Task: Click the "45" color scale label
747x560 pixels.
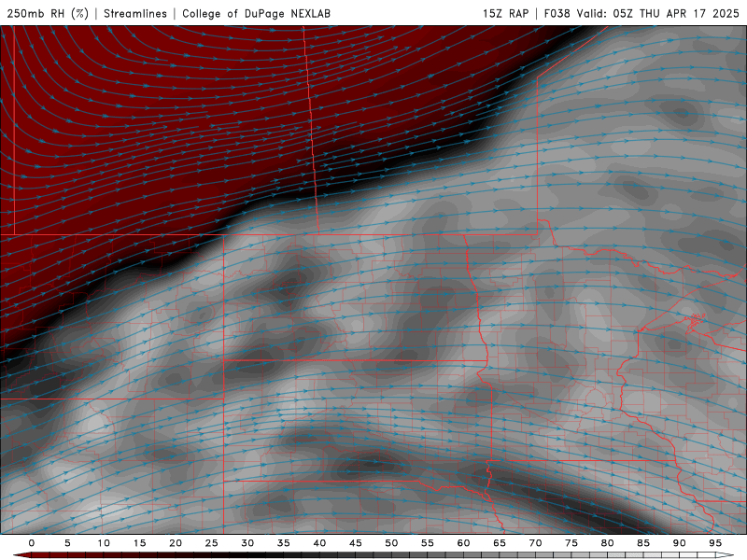Action: point(356,543)
